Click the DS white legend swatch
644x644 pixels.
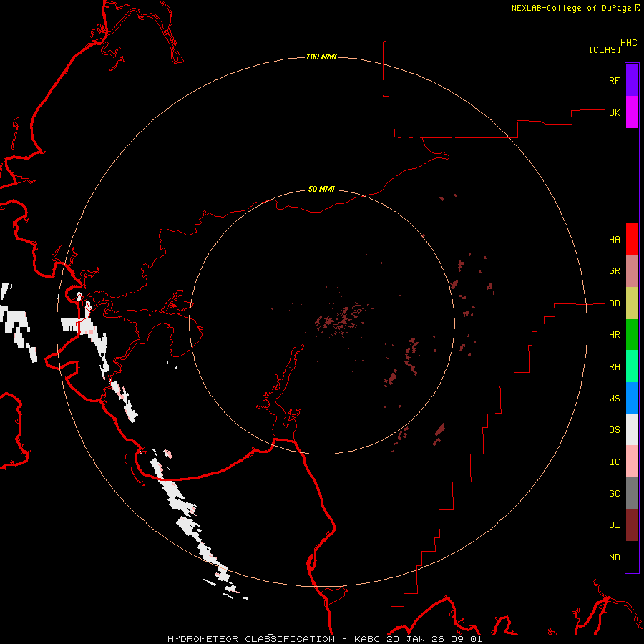[x=632, y=429]
